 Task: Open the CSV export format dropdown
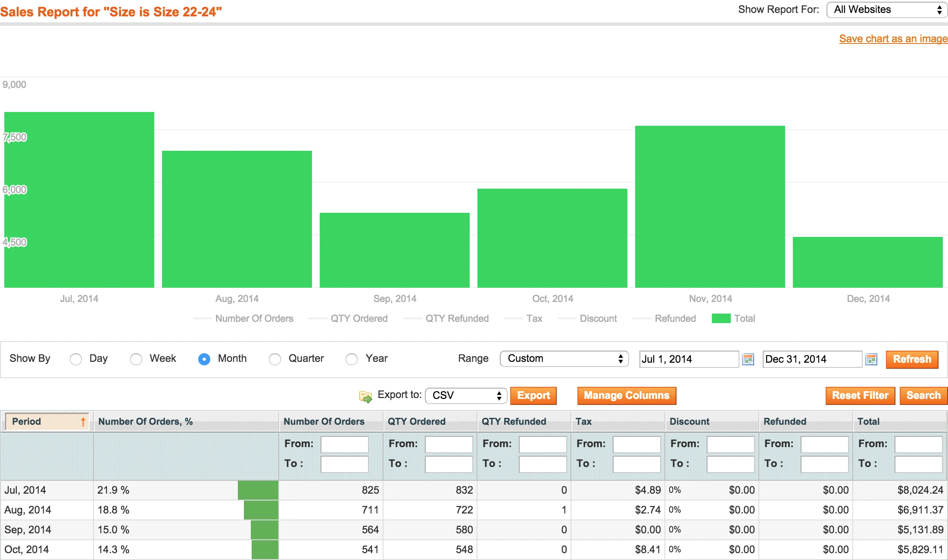pos(465,395)
